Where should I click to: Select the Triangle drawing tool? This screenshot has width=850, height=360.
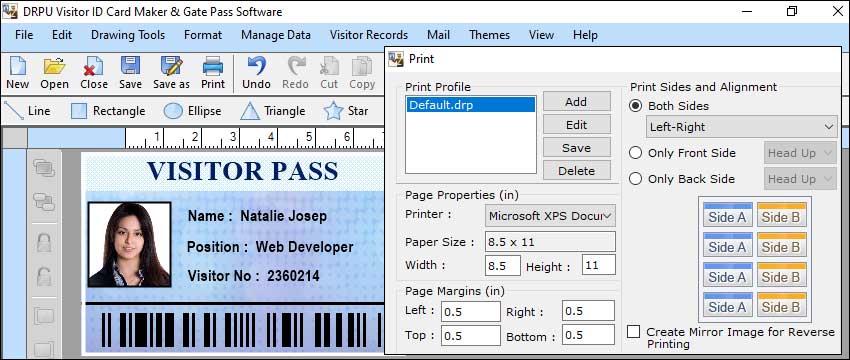coord(273,111)
